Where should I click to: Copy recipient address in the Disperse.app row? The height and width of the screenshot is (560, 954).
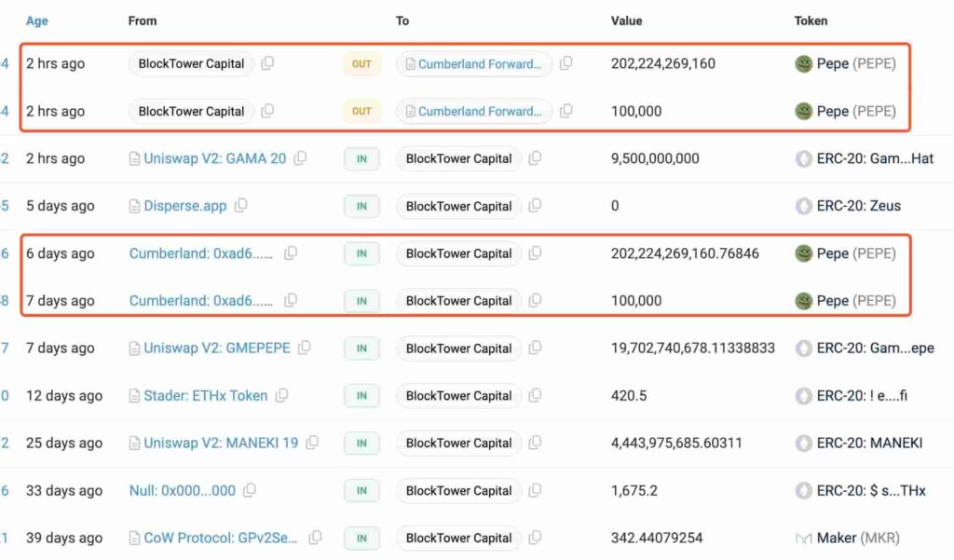[x=535, y=206]
